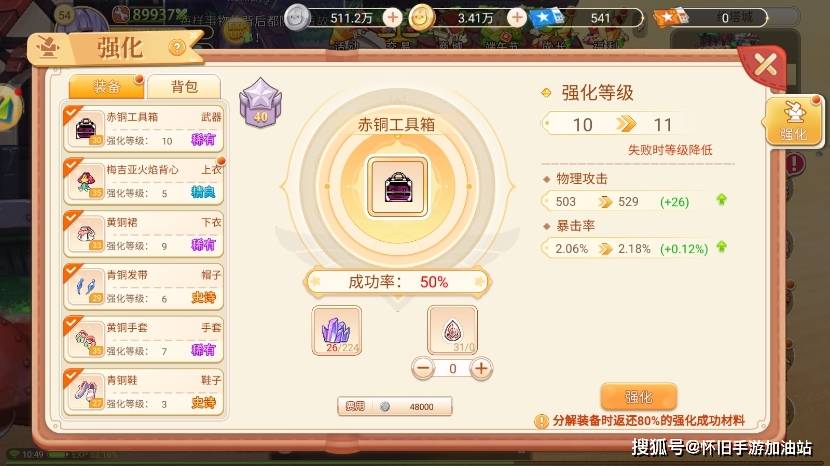Screen dimensions: 830x466
Task: Select the 梅吉亚火焰背心 top entry
Action: [143, 181]
